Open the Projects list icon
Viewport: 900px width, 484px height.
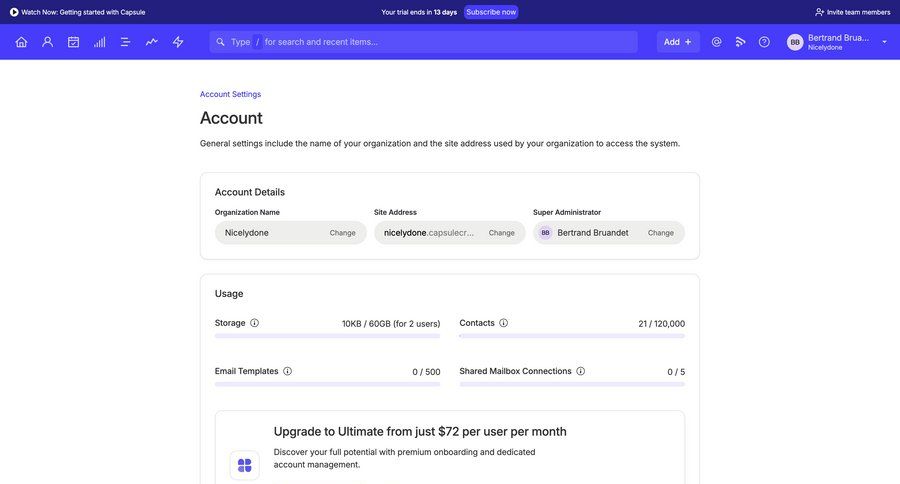tap(125, 42)
